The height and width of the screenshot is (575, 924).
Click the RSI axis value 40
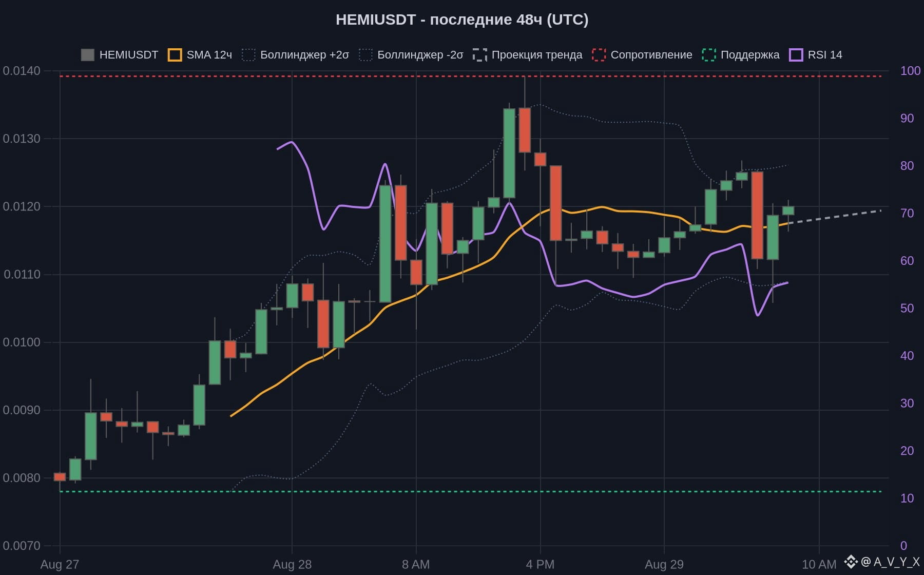pyautogui.click(x=907, y=356)
